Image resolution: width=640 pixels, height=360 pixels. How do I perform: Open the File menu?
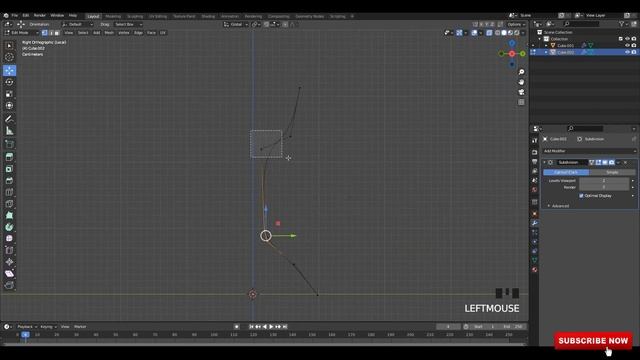coord(15,16)
